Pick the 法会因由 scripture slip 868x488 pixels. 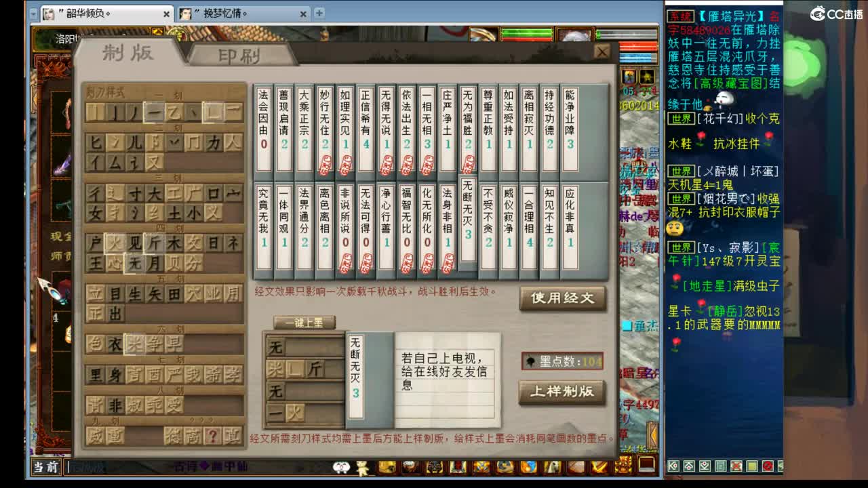(264, 129)
